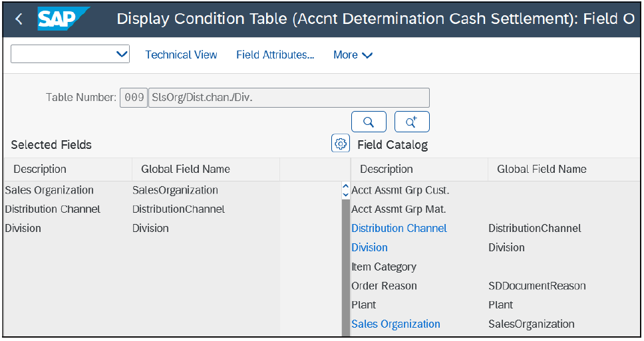Click SalesOrganization global name in Selected Fields

click(175, 190)
